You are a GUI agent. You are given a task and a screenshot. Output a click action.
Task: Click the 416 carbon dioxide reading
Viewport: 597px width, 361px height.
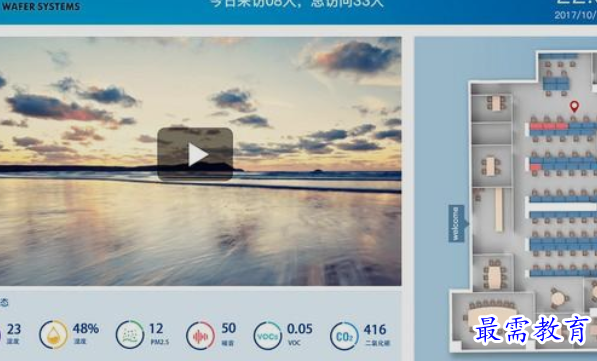(375, 329)
